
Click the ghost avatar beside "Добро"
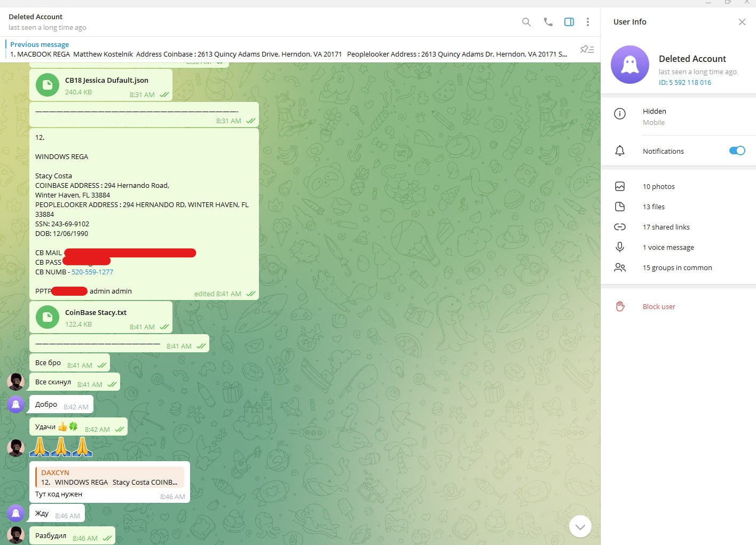(x=16, y=404)
